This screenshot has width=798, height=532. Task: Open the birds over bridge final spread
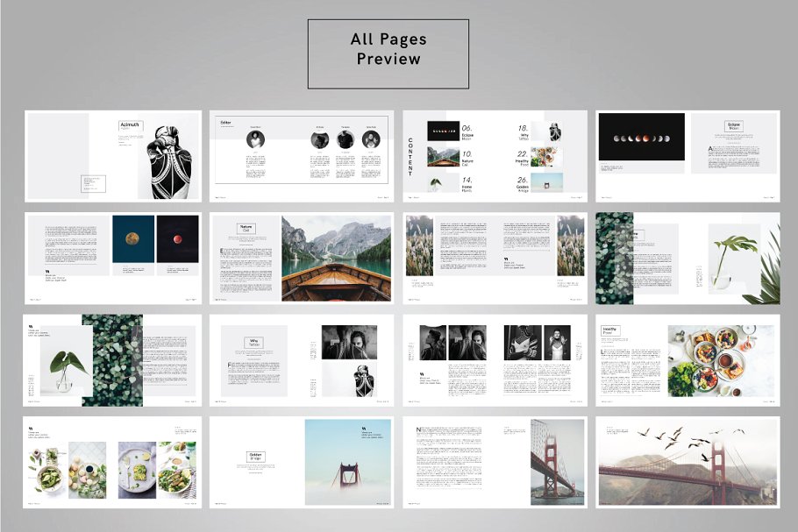[688, 463]
